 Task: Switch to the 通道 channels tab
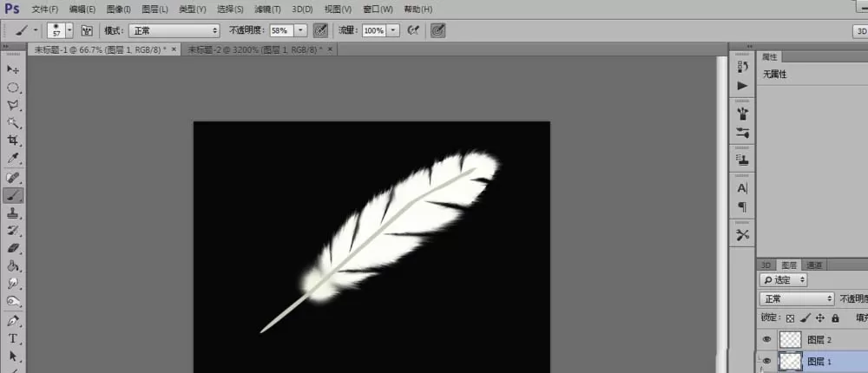(x=814, y=265)
